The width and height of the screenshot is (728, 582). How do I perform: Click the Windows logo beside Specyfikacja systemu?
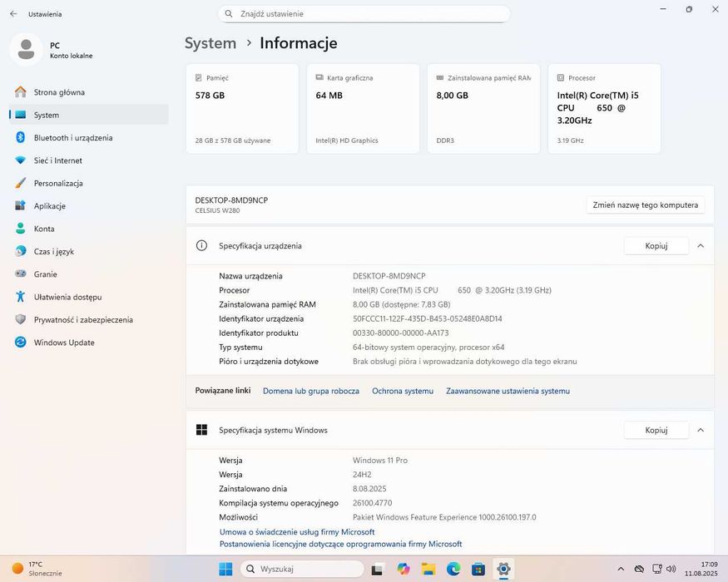[201, 430]
